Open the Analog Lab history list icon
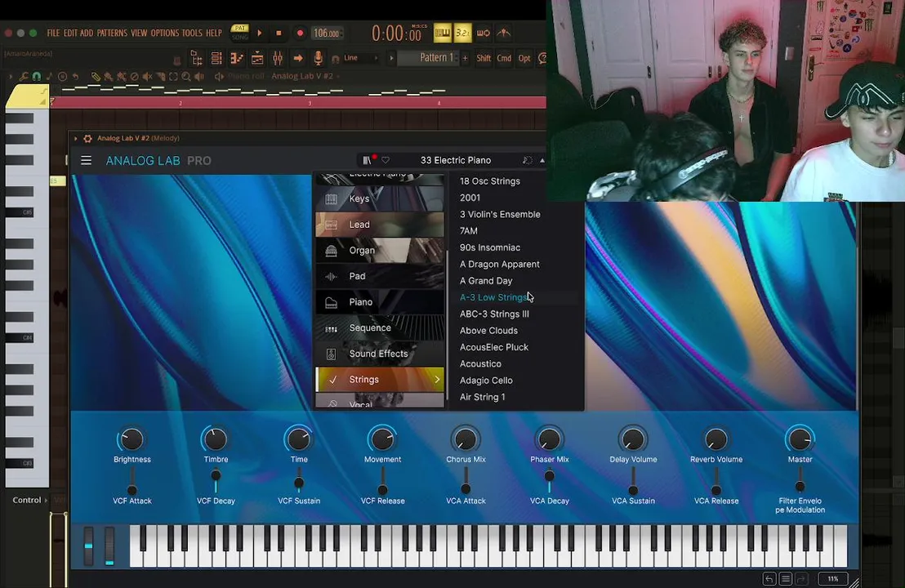 (x=786, y=579)
